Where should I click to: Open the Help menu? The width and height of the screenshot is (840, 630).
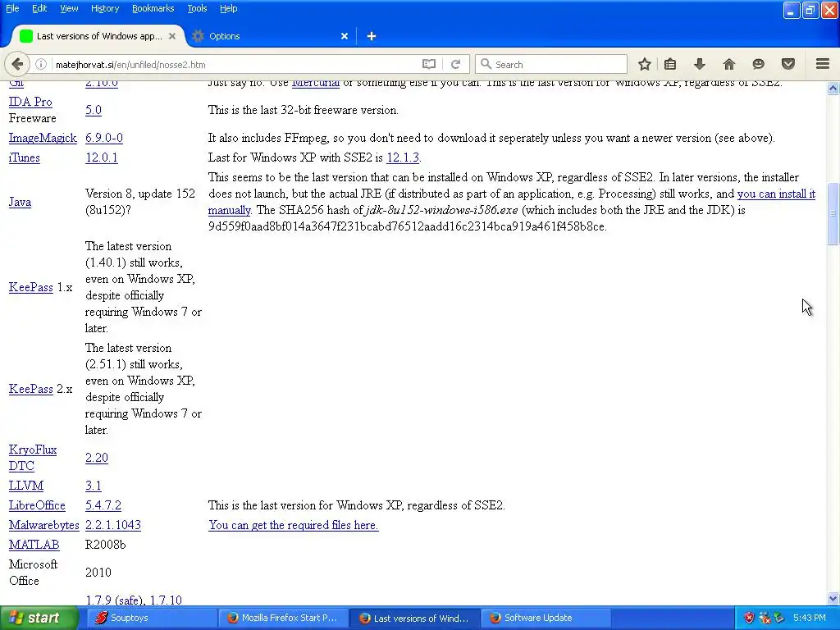click(228, 8)
